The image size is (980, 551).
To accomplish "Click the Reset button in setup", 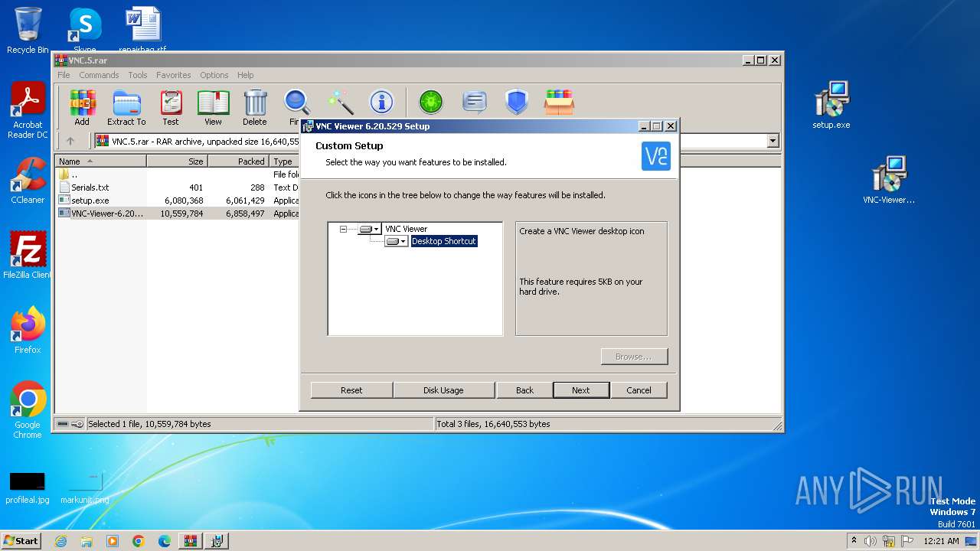I will tap(351, 390).
